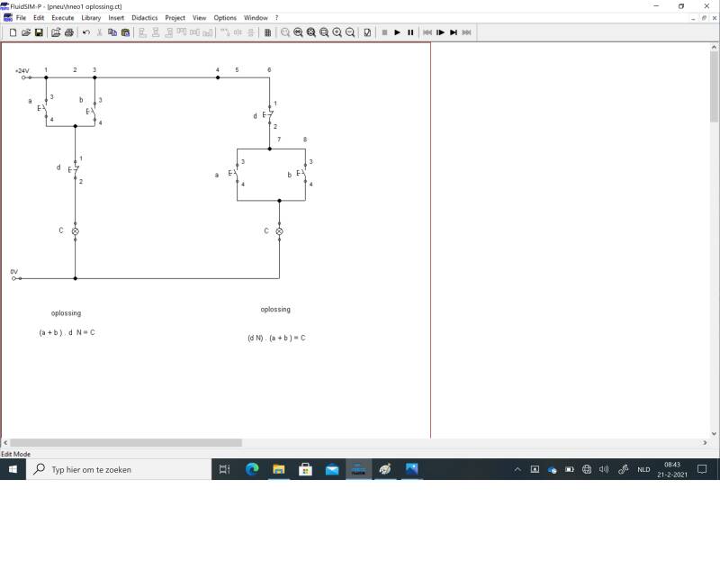
Task: Click the New circuit file icon
Action: [13, 32]
